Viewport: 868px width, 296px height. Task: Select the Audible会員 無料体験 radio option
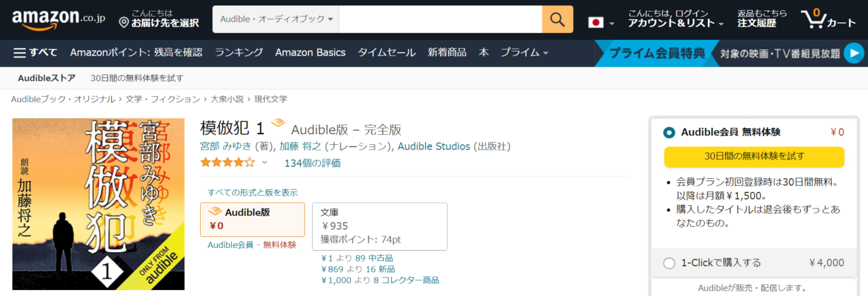pyautogui.click(x=669, y=133)
